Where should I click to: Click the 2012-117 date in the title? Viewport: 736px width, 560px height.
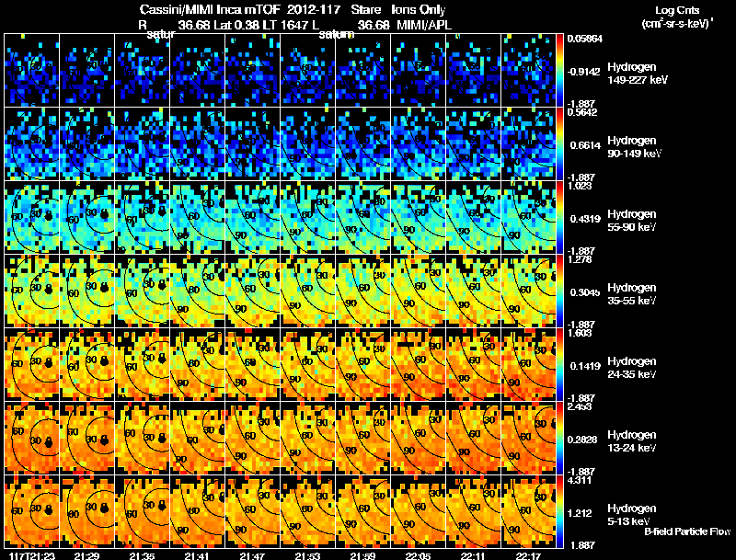click(x=314, y=10)
